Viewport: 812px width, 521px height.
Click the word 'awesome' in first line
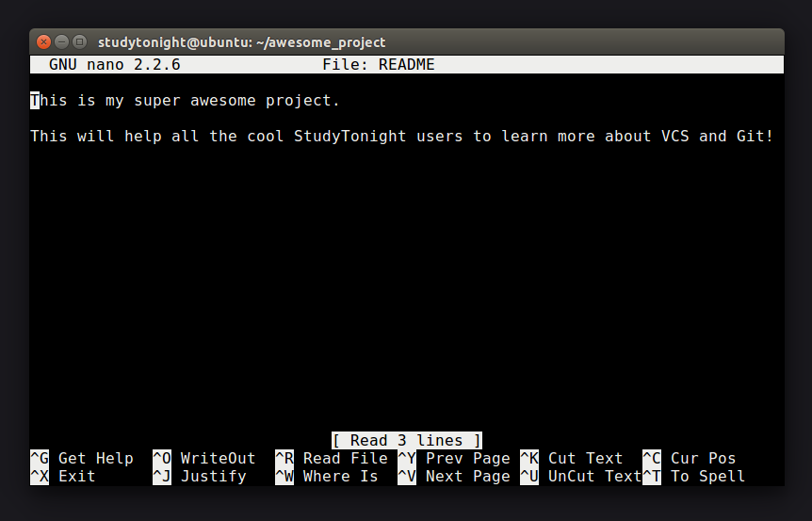coord(223,101)
